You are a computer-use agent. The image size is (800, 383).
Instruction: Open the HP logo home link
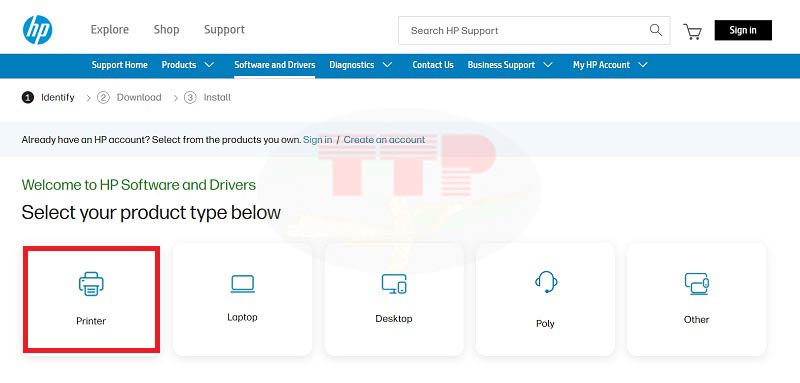point(37,30)
